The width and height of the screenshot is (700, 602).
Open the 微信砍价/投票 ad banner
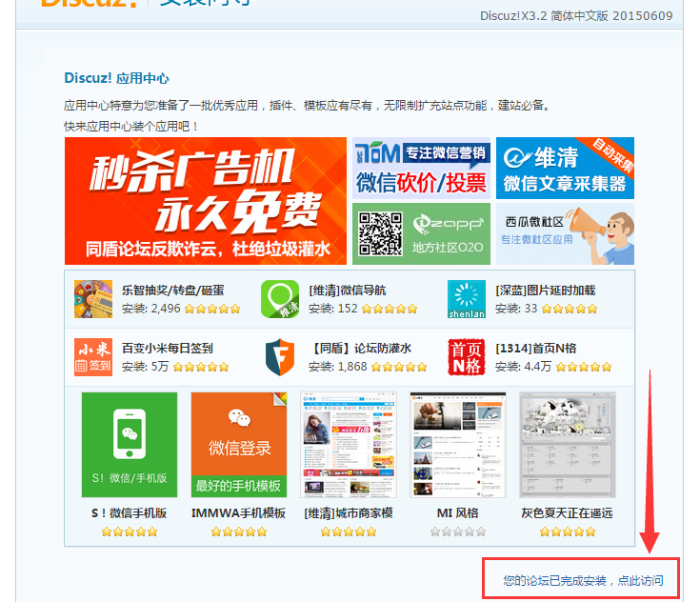[x=421, y=168]
